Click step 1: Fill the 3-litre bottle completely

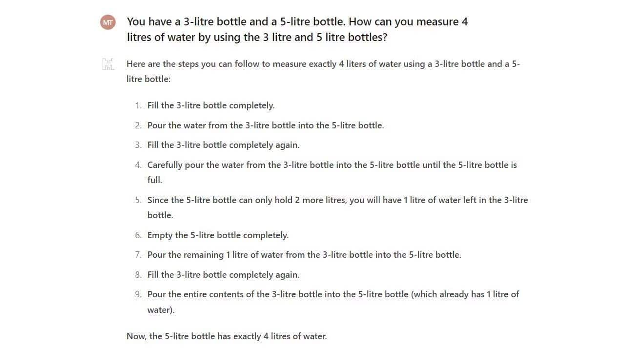(211, 105)
